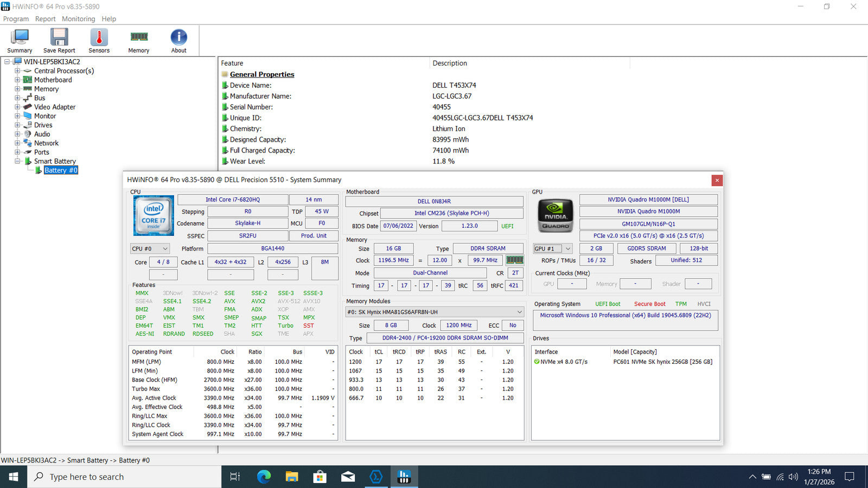Click the NVIDIA Quadro logo image
Screen dimensions: 868x488
point(555,216)
